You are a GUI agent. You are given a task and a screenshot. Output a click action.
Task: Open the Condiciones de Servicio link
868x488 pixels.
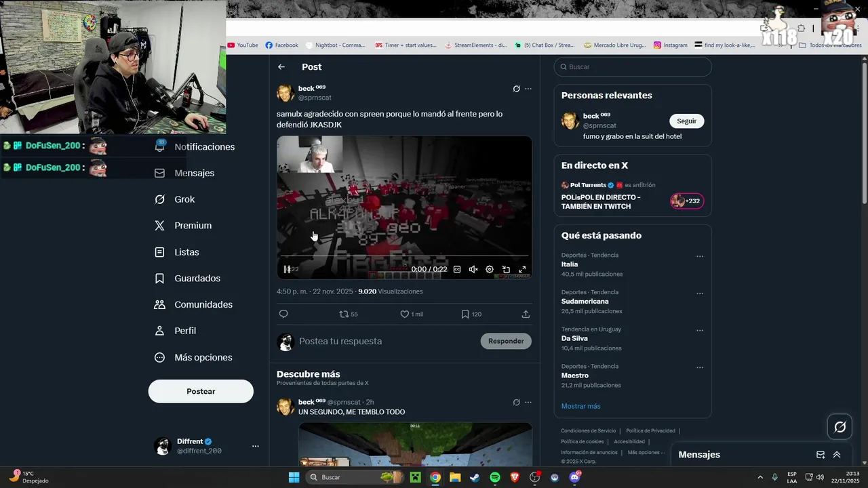pyautogui.click(x=589, y=430)
